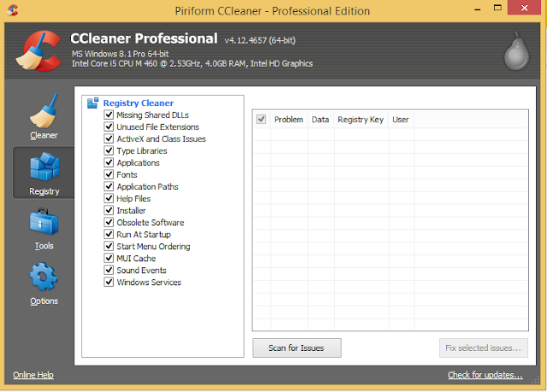Viewport: 547px width, 392px height.
Task: Click Check for updates link
Action: point(485,375)
